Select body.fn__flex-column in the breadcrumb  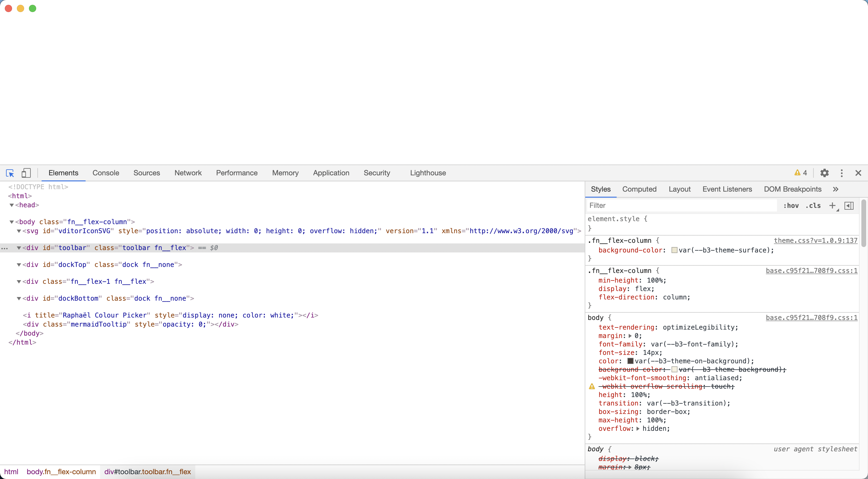click(61, 471)
